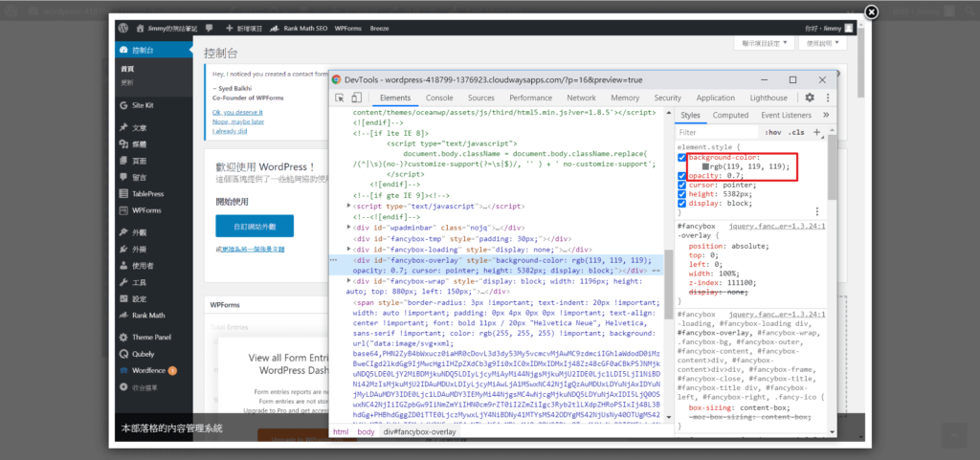This screenshot has width=980, height=460.
Task: Open the Event Listeners tab
Action: pyautogui.click(x=787, y=116)
